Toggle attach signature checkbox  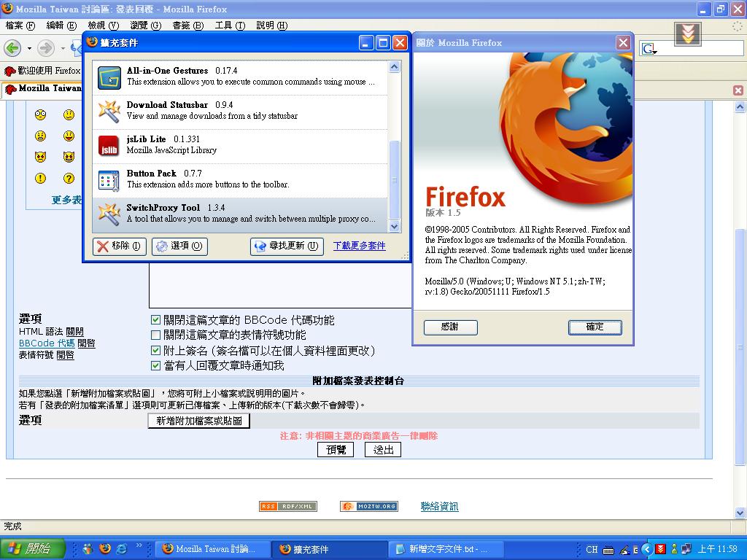pyautogui.click(x=155, y=351)
